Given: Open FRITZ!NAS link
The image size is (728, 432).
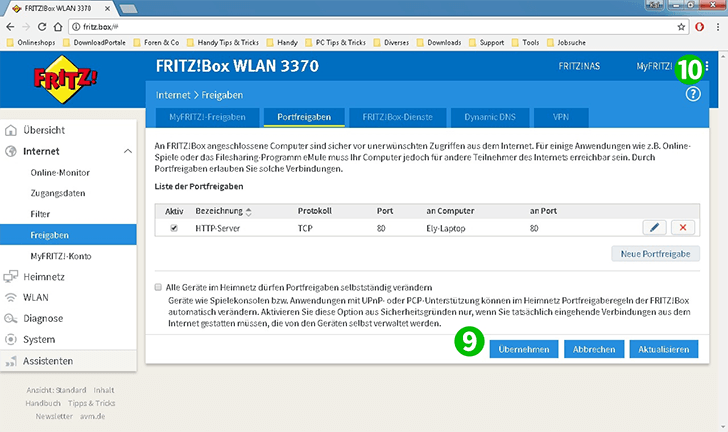Looking at the screenshot, I should (x=579, y=66).
